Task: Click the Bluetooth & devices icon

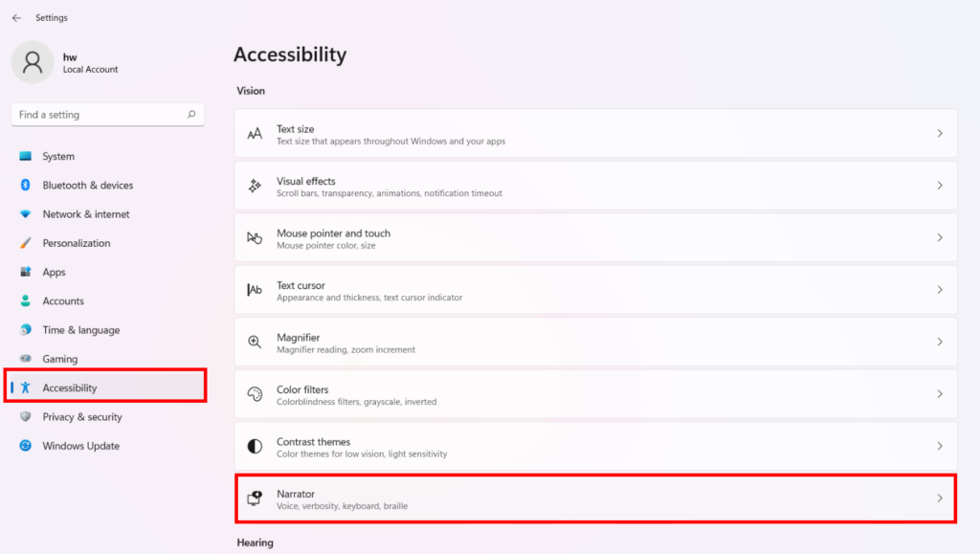Action: click(28, 185)
